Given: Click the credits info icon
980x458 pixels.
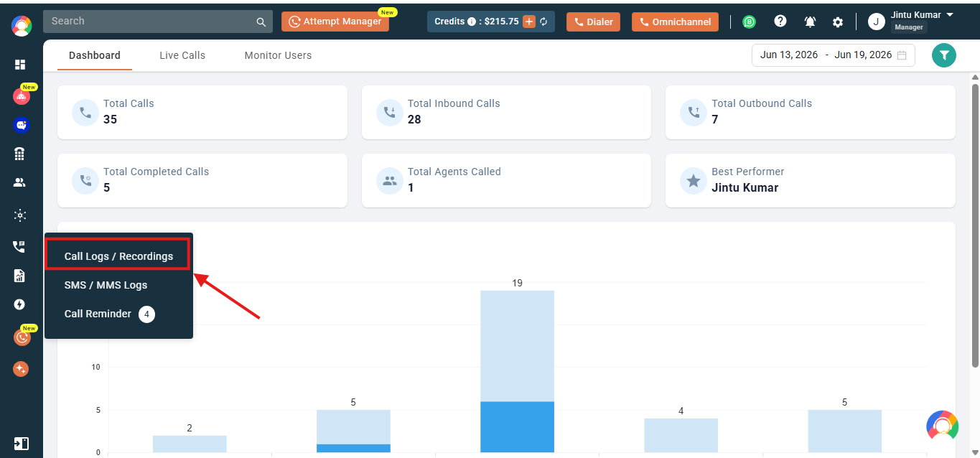Looking at the screenshot, I should pyautogui.click(x=472, y=22).
